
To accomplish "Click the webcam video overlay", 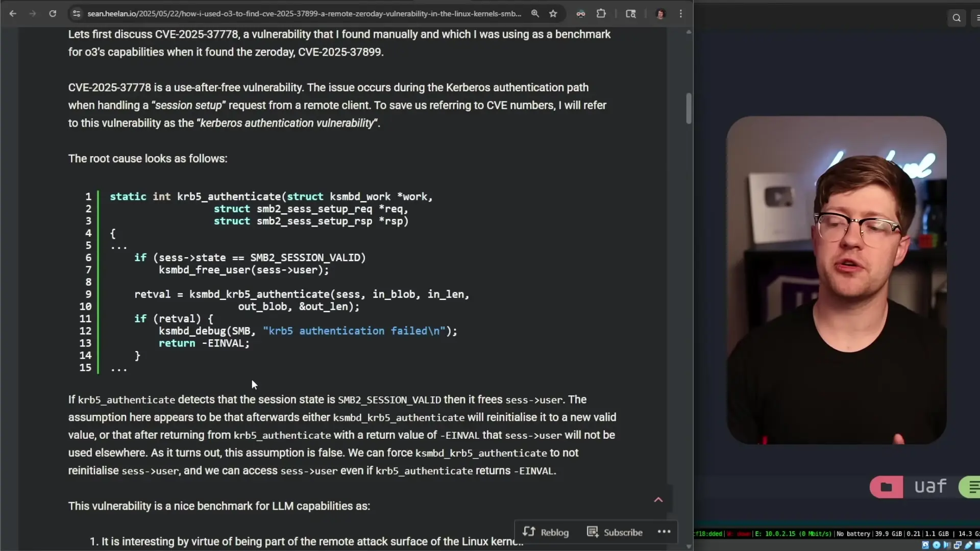I will click(x=836, y=280).
